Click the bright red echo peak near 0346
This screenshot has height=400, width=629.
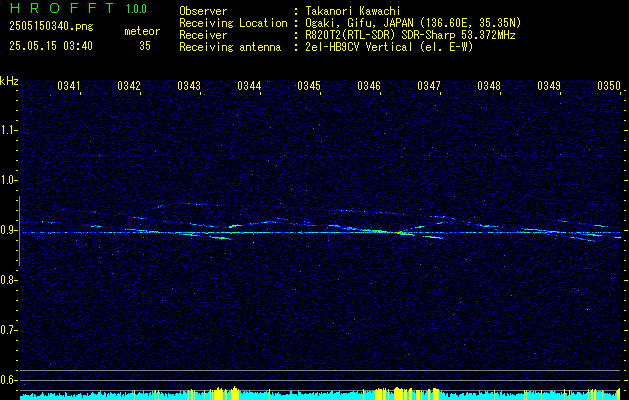click(x=400, y=232)
